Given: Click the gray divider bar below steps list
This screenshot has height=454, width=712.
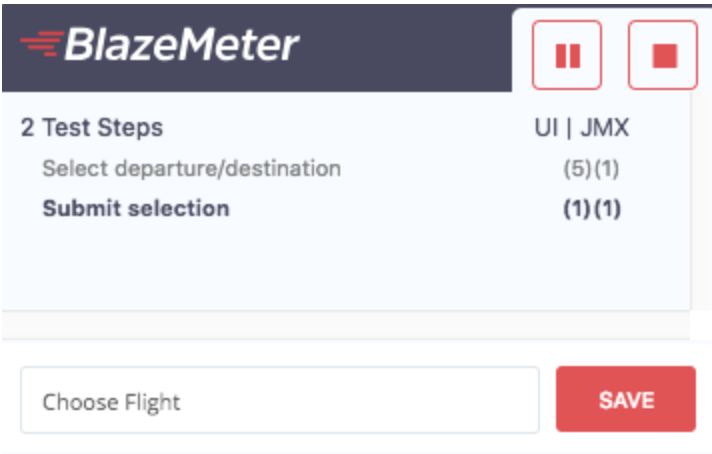Looking at the screenshot, I should (x=346, y=325).
